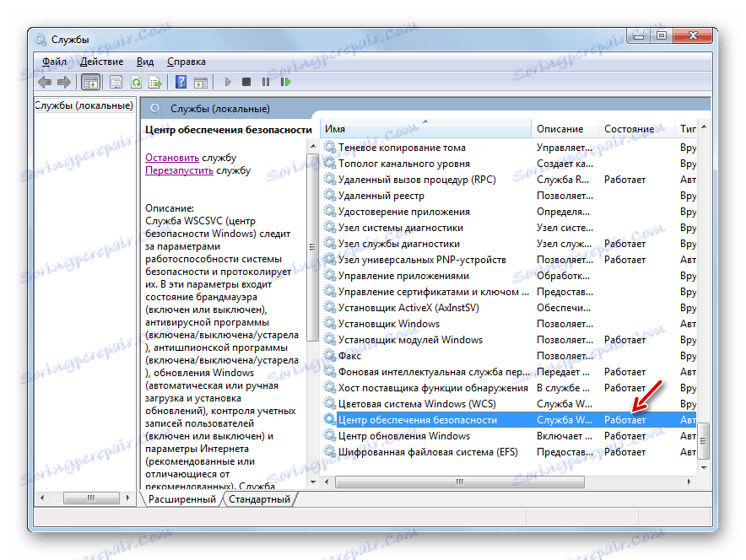This screenshot has width=746, height=560.
Task: Click gear icon of Теневое копирование тома
Action: [330, 147]
